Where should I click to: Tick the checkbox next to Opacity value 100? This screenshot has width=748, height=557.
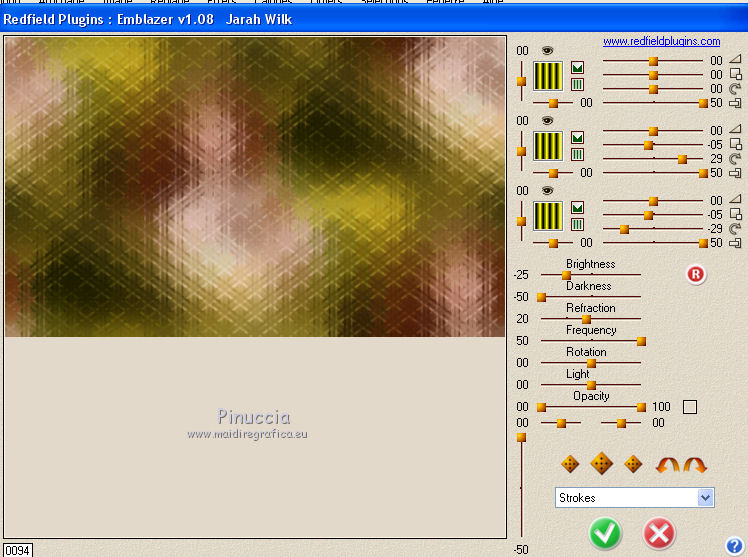click(x=690, y=407)
